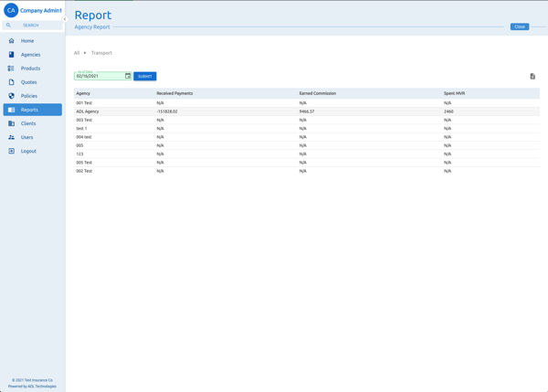Click the Clients building icon

(x=11, y=123)
